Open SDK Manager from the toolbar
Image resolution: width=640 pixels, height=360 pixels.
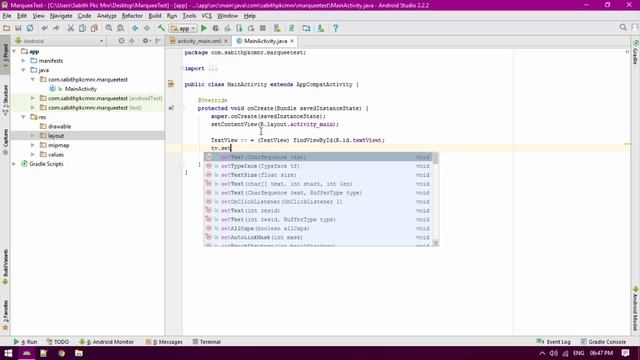(321, 28)
